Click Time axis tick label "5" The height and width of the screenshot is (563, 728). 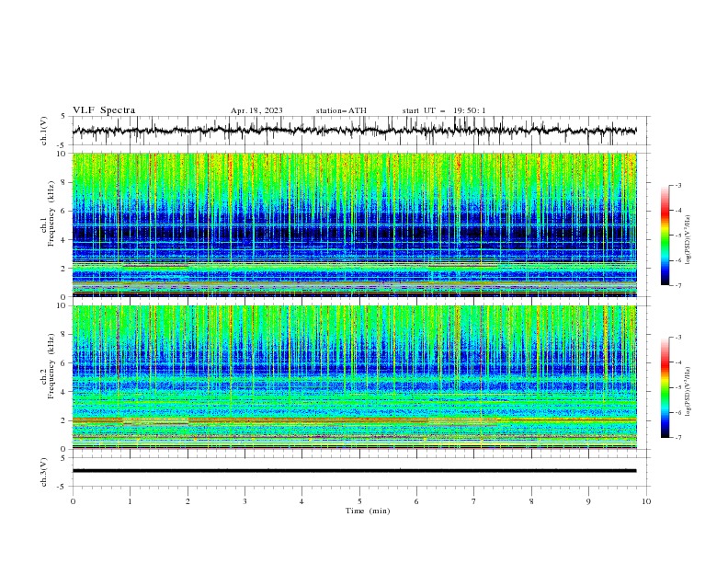[359, 501]
